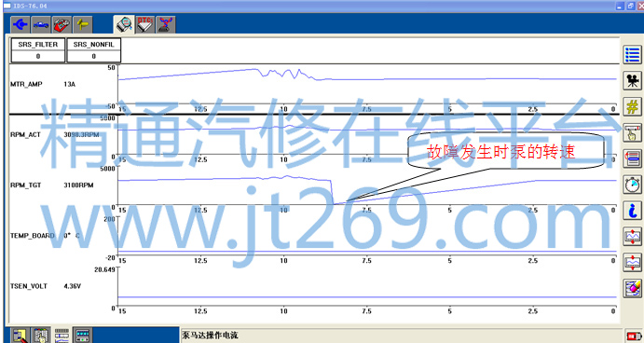
Task: Switch to the red toolbox tab
Action: [62, 24]
